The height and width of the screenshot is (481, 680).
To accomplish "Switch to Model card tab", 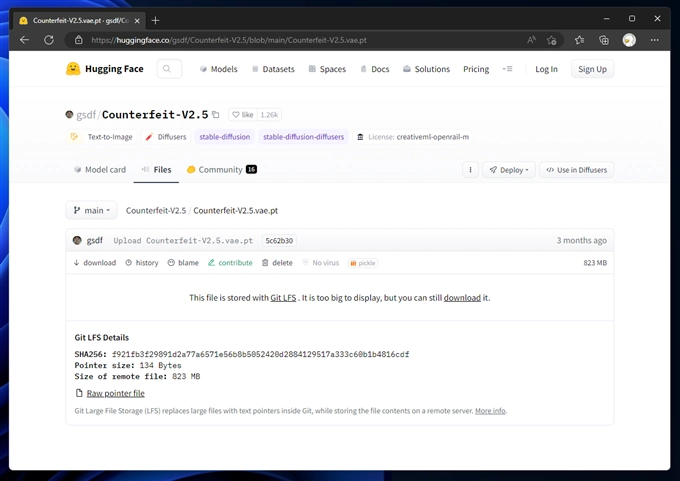I will coord(100,170).
